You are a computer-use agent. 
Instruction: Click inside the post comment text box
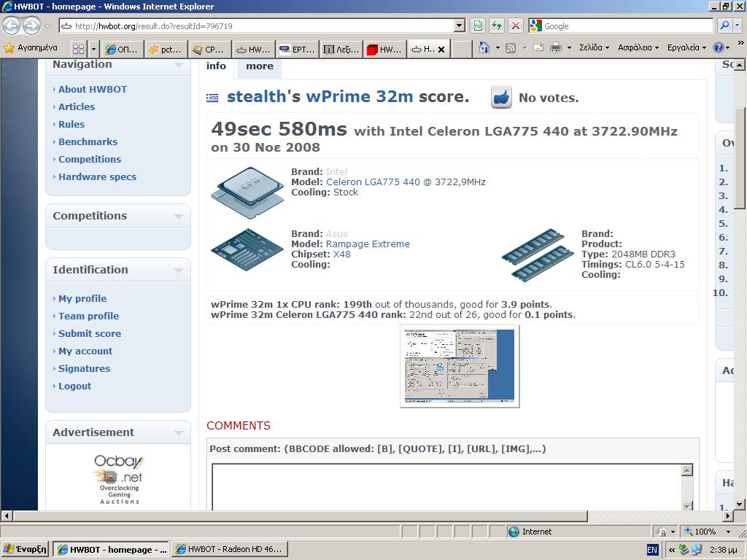447,486
